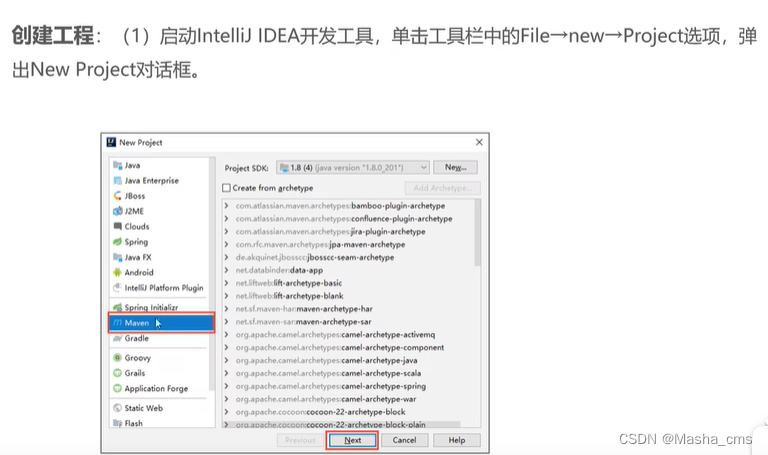Select the Flash icon
The height and width of the screenshot is (455, 768).
118,423
